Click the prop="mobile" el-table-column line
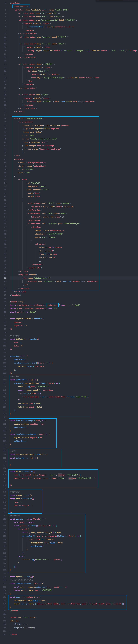 tap(44, 37)
